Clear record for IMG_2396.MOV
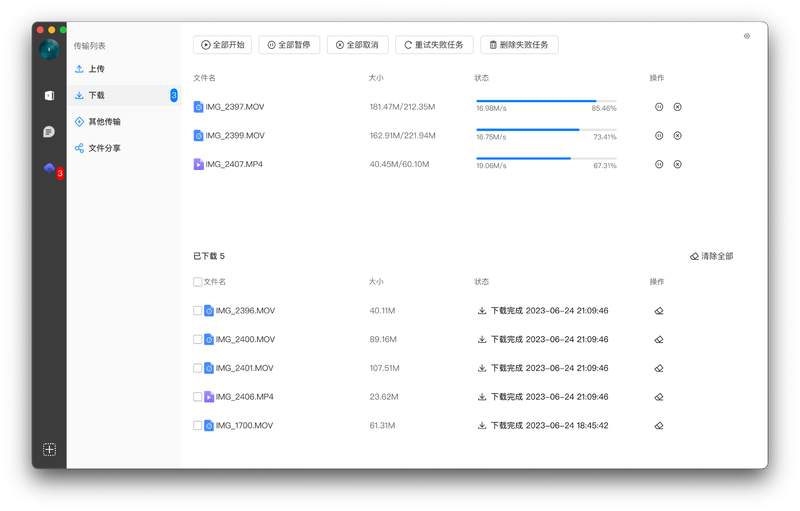Viewport: 800px width, 511px height. (x=659, y=311)
